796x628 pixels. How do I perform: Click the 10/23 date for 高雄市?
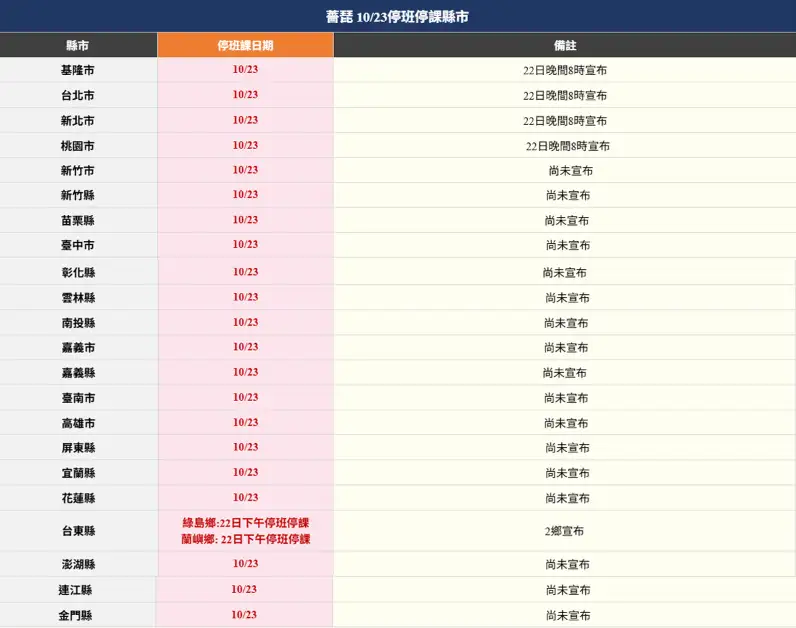pos(246,422)
